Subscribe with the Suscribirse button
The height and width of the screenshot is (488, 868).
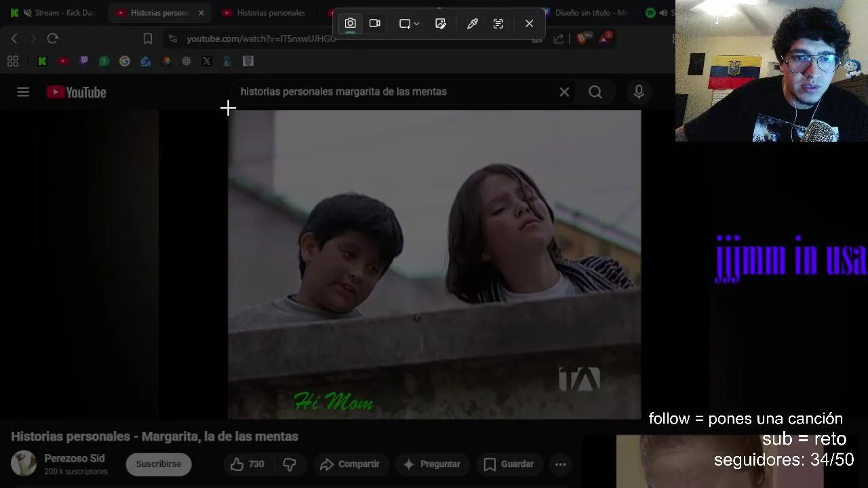159,464
